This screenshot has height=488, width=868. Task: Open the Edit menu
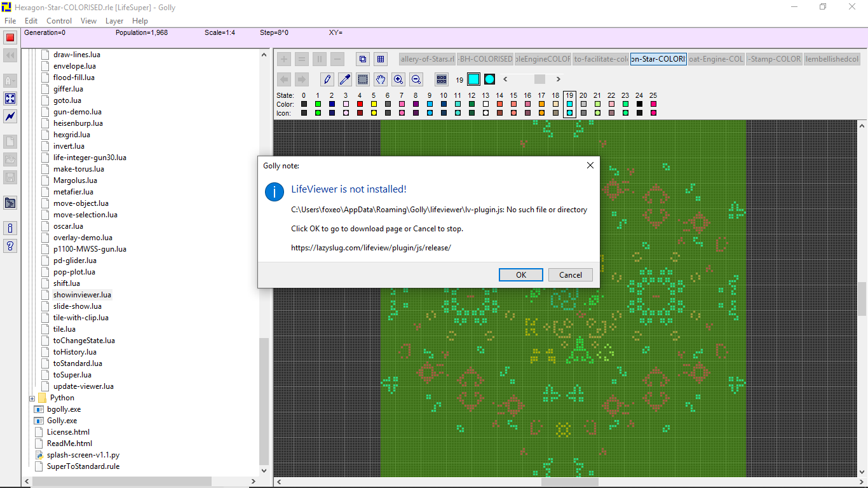(x=31, y=21)
